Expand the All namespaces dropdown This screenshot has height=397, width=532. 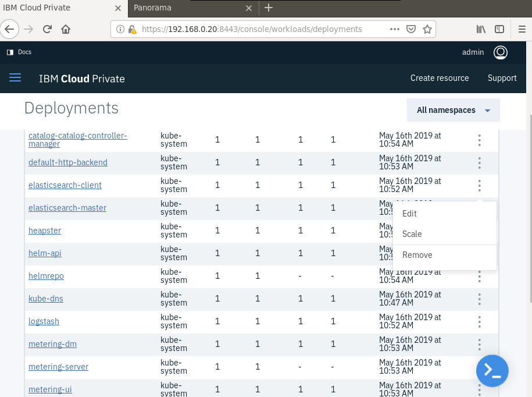454,110
